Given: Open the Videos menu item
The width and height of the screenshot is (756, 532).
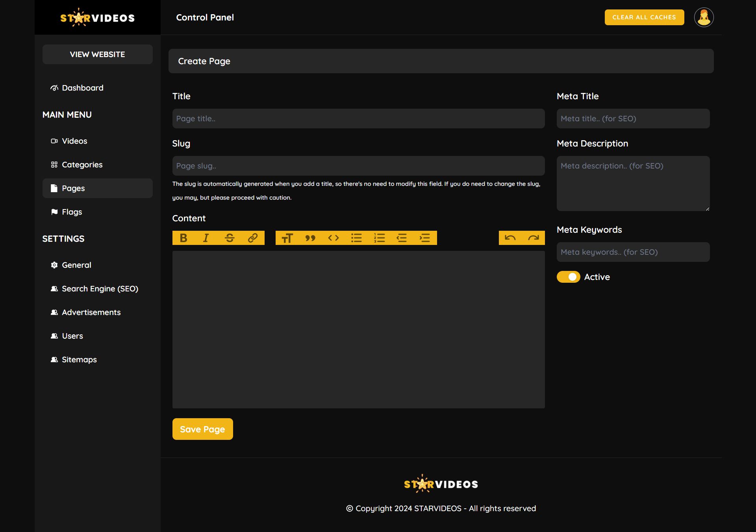Looking at the screenshot, I should tap(74, 141).
